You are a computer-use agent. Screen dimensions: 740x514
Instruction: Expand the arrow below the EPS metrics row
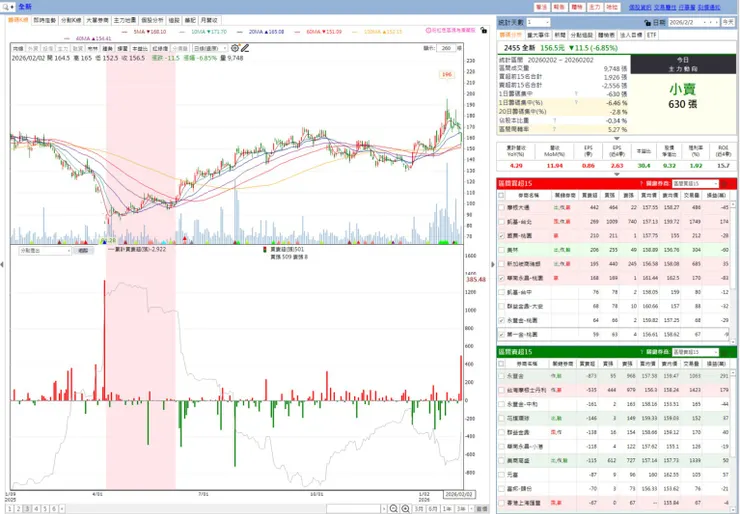616,174
